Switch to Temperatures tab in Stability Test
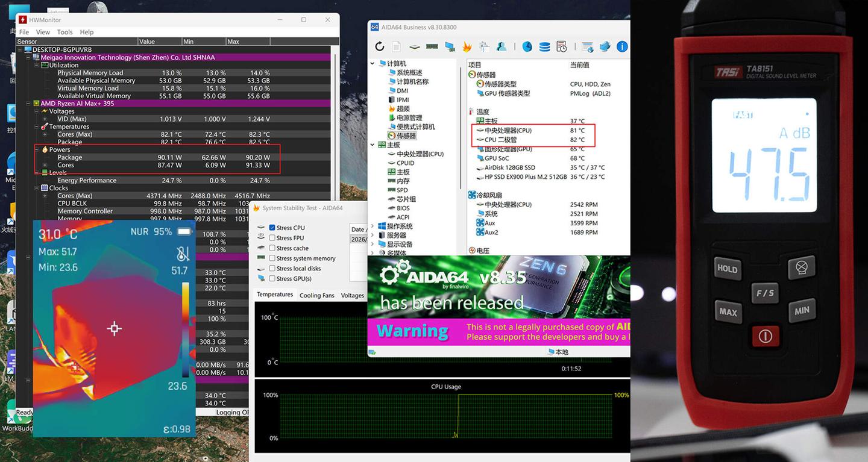 tap(275, 295)
